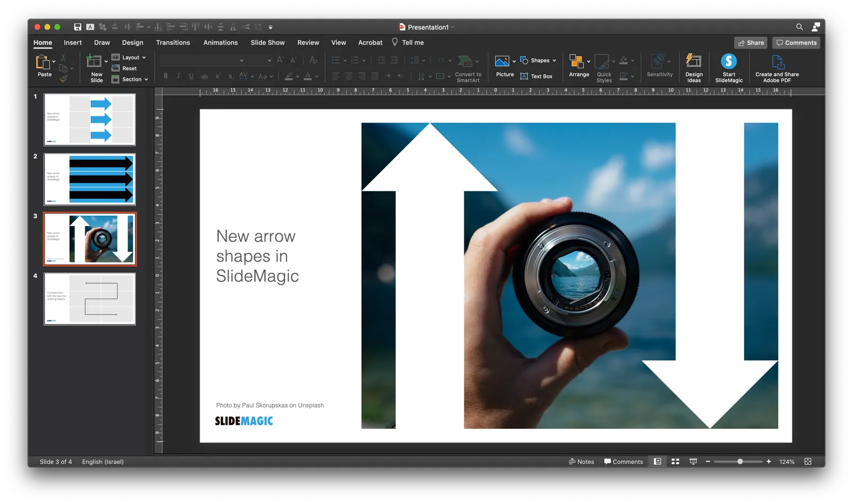Click the Share button

coord(751,43)
